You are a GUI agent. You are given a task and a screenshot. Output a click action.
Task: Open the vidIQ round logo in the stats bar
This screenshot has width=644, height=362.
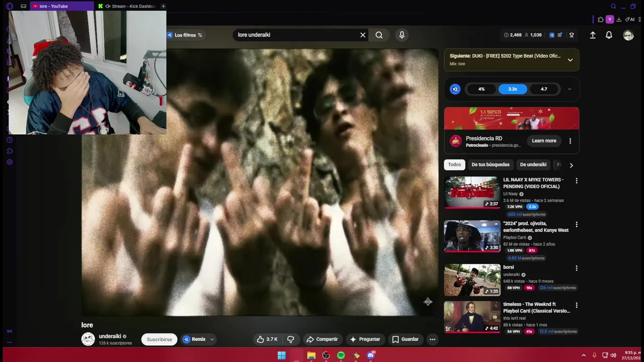pos(455,89)
